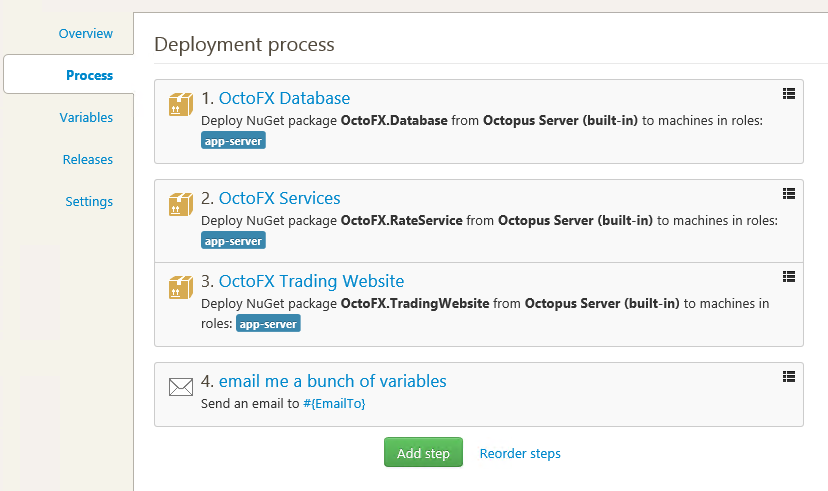Open the OctoFX Trading Website step
The height and width of the screenshot is (491, 828).
[x=311, y=281]
